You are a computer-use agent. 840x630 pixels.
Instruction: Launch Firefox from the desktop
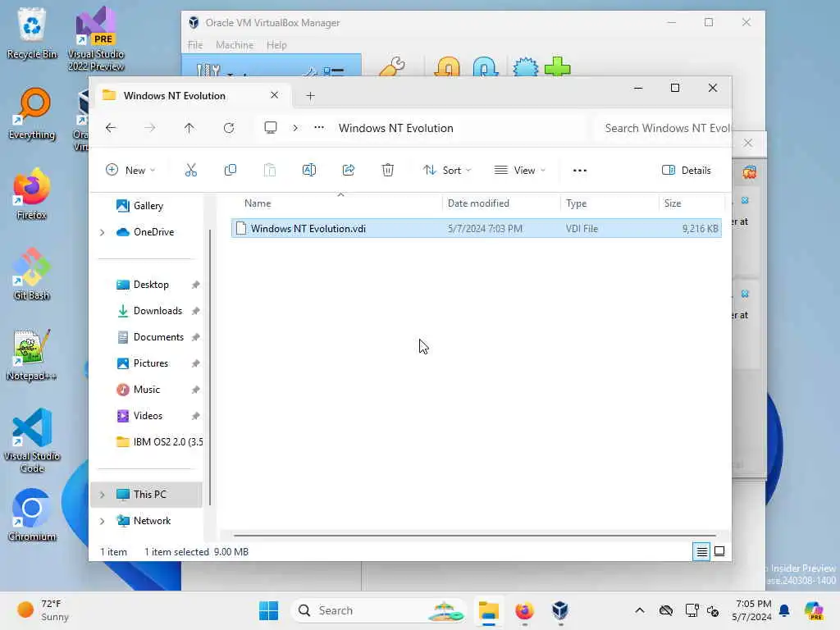[32, 194]
